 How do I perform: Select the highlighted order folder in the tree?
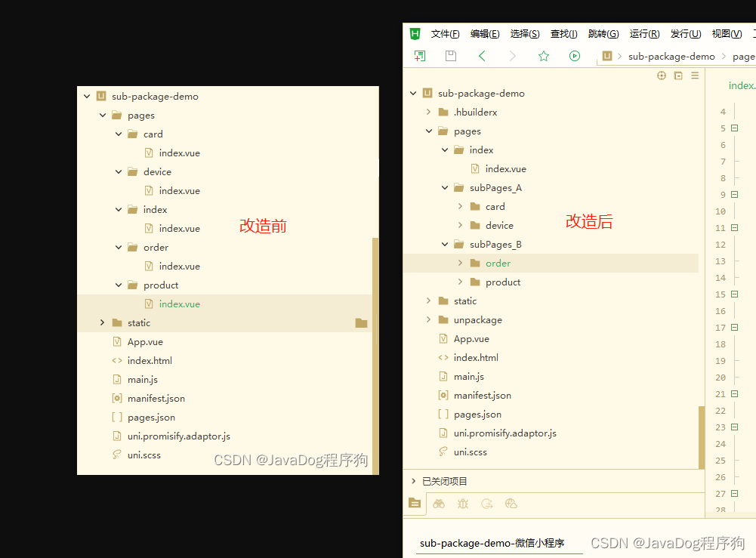[x=498, y=263]
